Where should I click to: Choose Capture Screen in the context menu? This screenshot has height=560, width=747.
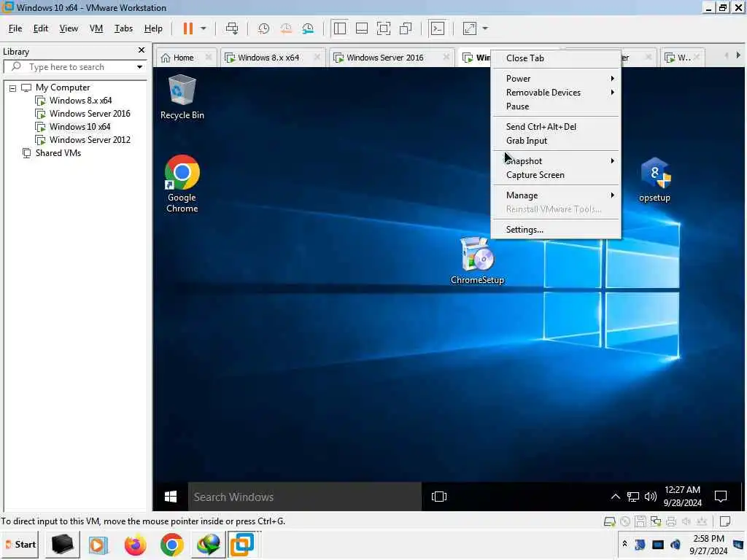coord(556,175)
